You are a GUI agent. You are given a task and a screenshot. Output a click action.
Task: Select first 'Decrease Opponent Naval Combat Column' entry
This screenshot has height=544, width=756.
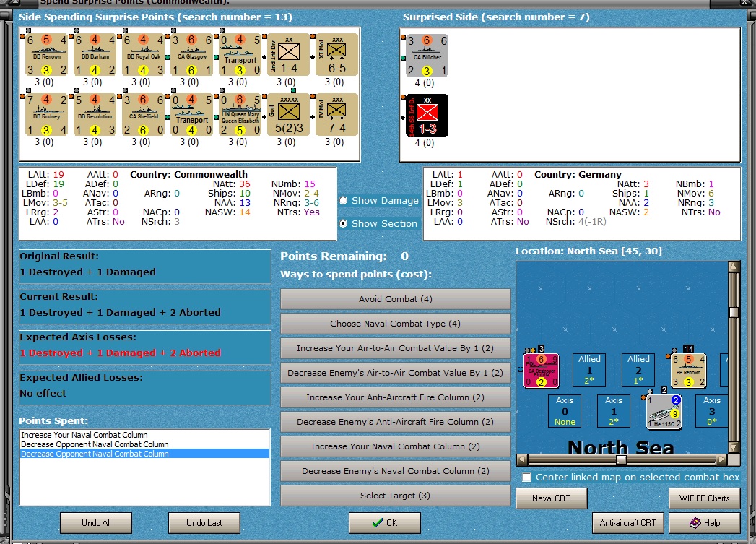(x=144, y=444)
